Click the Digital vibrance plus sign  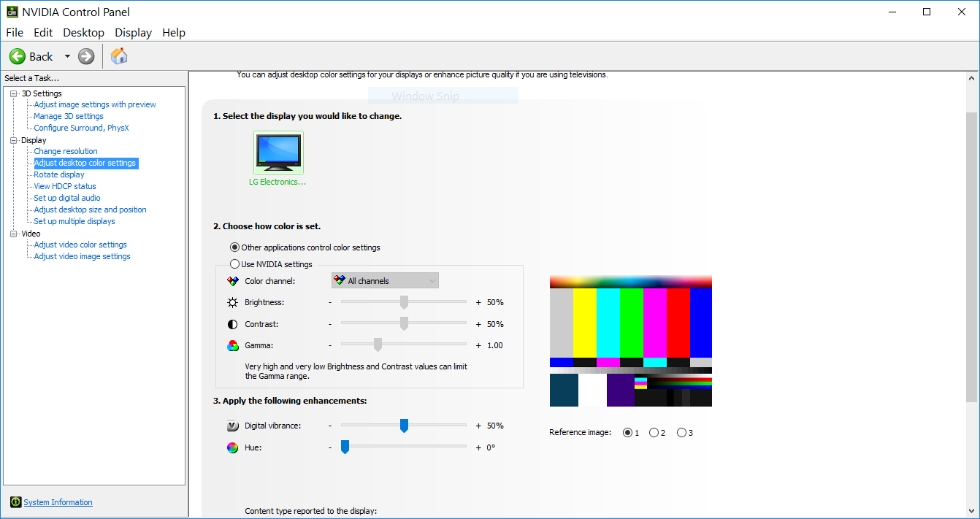tap(479, 426)
